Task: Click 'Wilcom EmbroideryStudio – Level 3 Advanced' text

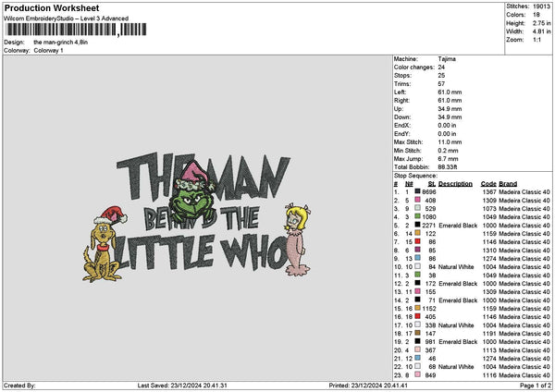Action: (66, 18)
